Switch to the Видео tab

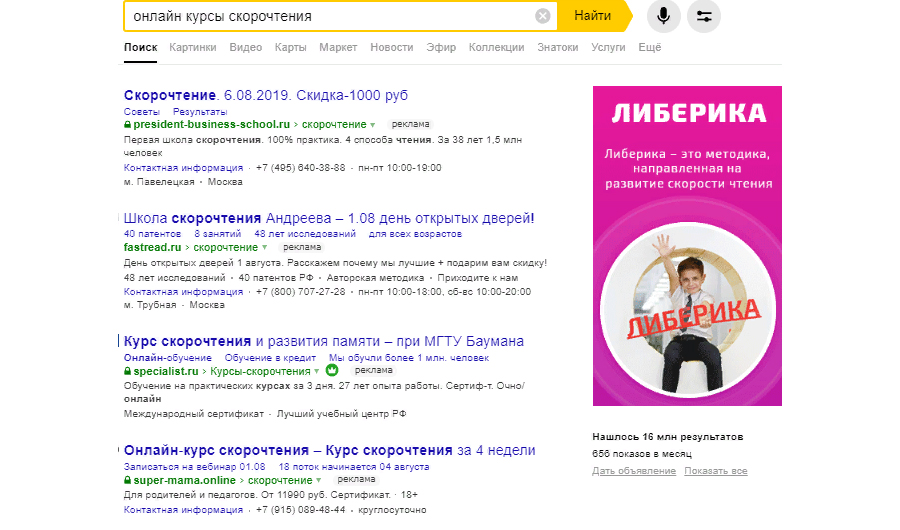[245, 47]
